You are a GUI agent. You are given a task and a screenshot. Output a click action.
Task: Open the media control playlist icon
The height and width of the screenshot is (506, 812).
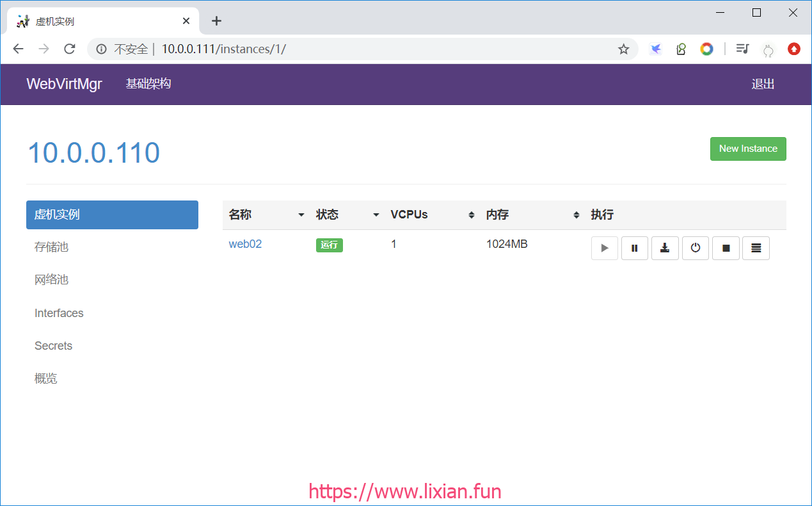(742, 49)
